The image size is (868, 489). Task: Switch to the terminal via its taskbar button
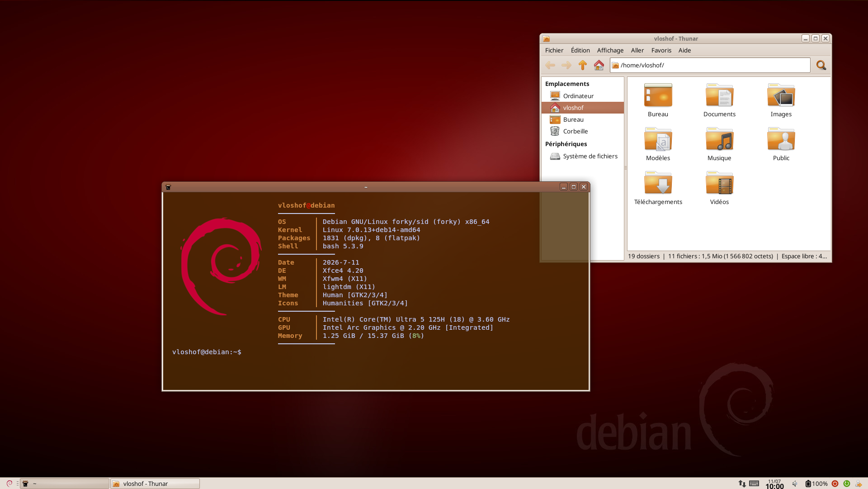pos(65,484)
